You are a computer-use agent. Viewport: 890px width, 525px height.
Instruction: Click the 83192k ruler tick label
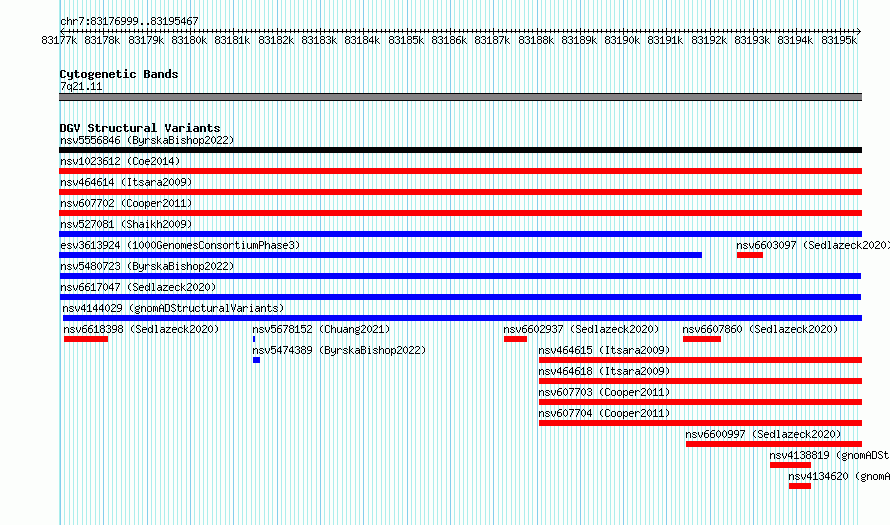click(x=709, y=40)
